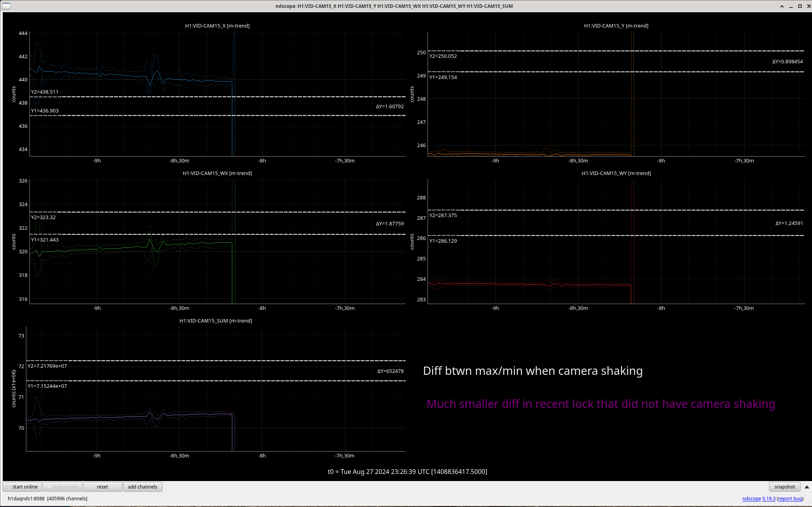The width and height of the screenshot is (812, 507).
Task: Click the 444 tick on CAM15_X y-axis
Action: click(x=23, y=33)
